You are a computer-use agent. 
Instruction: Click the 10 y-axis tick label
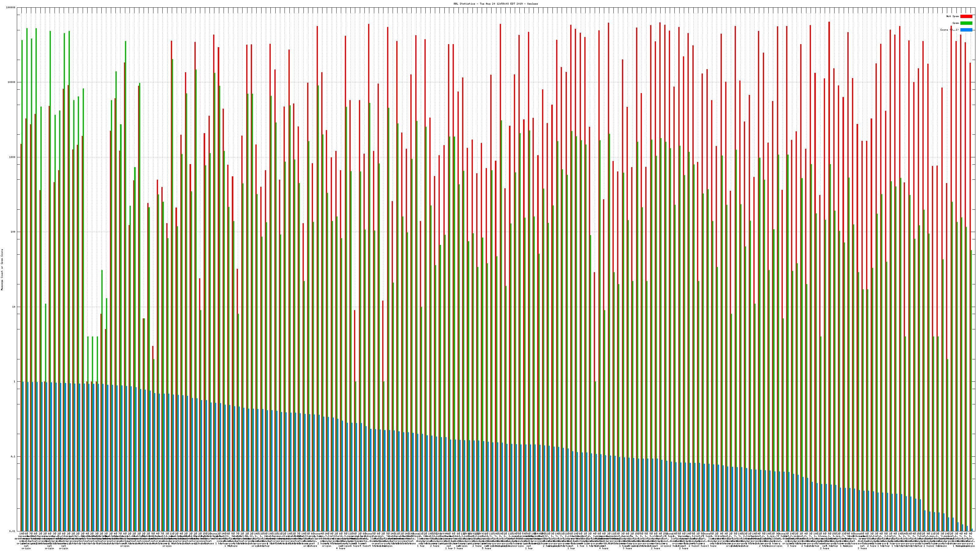(14, 307)
